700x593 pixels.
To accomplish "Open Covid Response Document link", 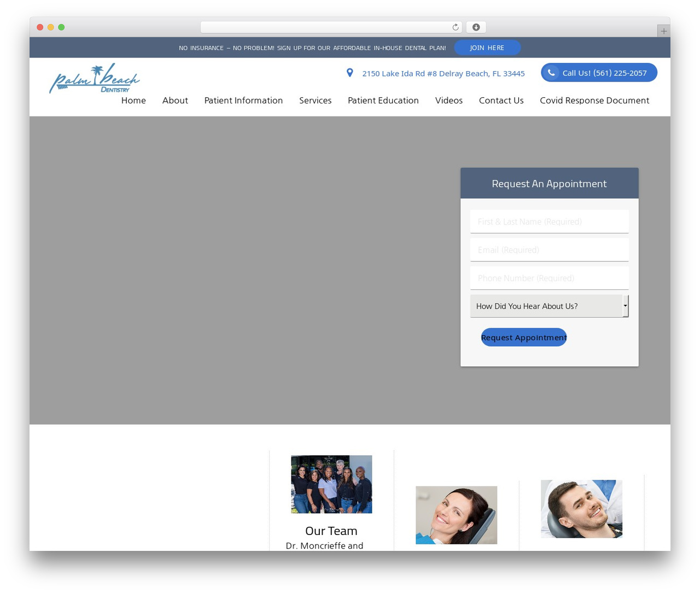I will coord(594,101).
